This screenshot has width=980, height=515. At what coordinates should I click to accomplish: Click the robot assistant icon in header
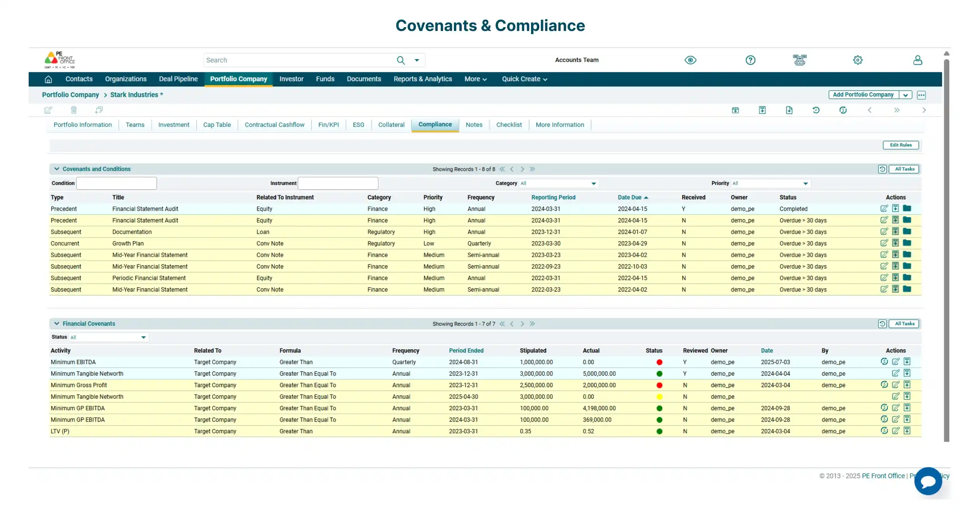click(799, 60)
